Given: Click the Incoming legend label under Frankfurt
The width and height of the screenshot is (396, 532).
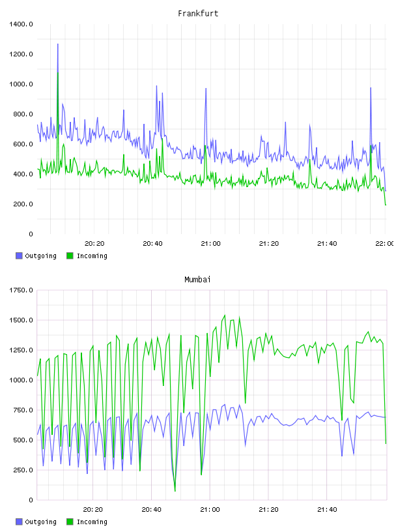Looking at the screenshot, I should pyautogui.click(x=92, y=256).
